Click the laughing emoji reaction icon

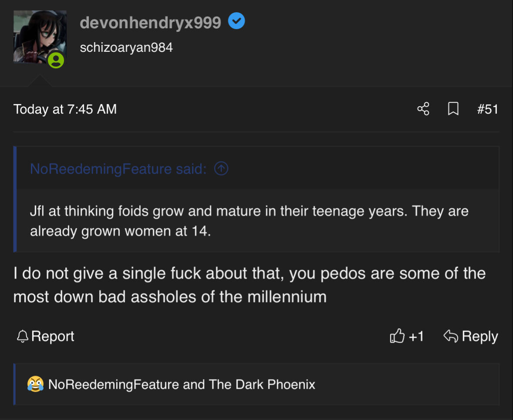35,384
